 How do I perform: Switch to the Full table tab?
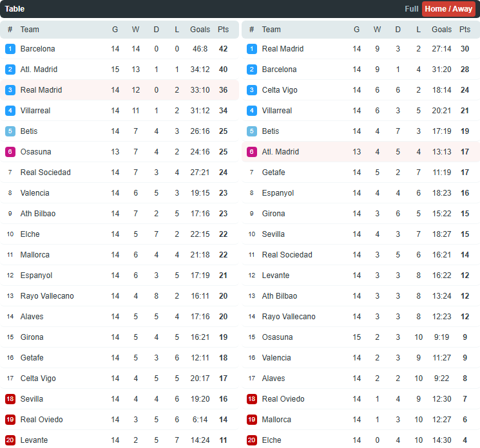click(x=411, y=9)
